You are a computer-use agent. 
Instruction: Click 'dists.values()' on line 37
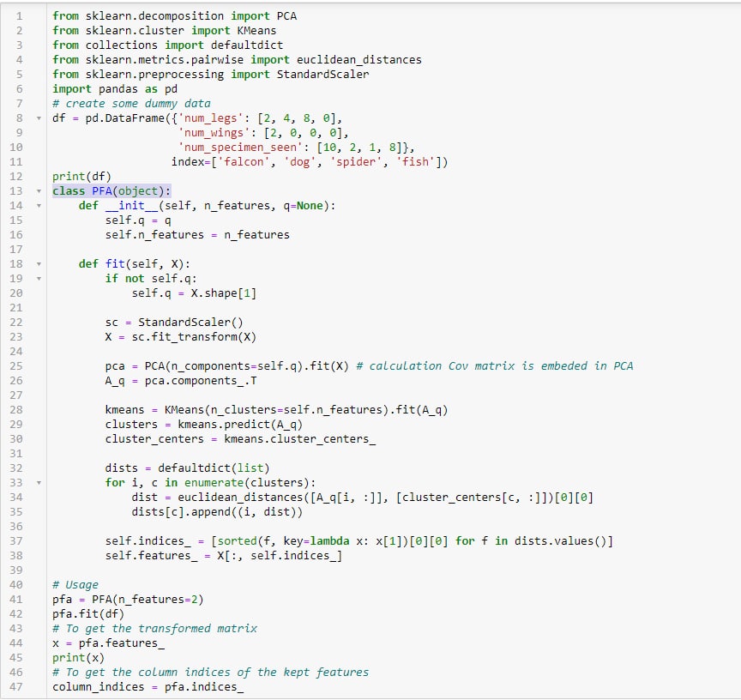point(561,541)
